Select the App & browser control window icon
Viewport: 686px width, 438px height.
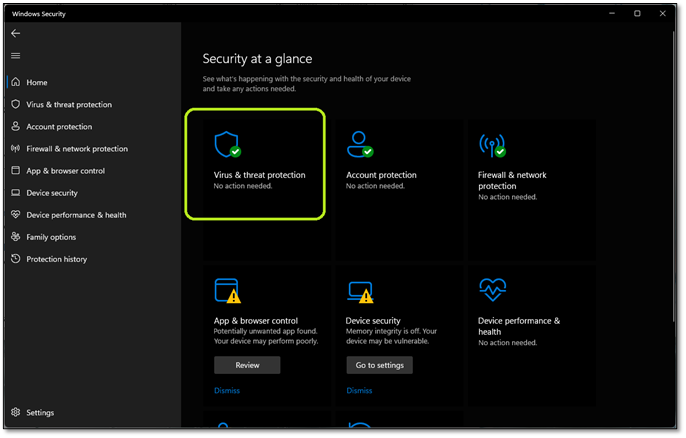click(227, 291)
